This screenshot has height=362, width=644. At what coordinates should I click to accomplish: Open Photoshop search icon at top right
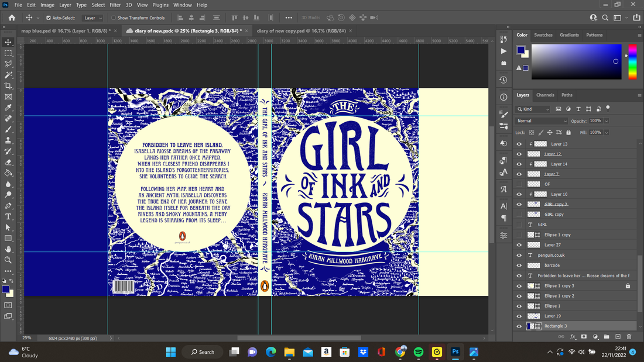pos(605,18)
